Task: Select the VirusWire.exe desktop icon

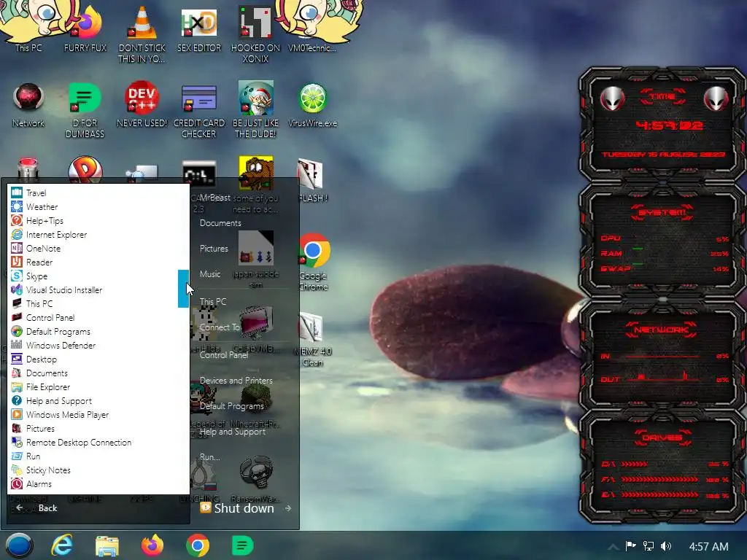Action: pos(312,105)
